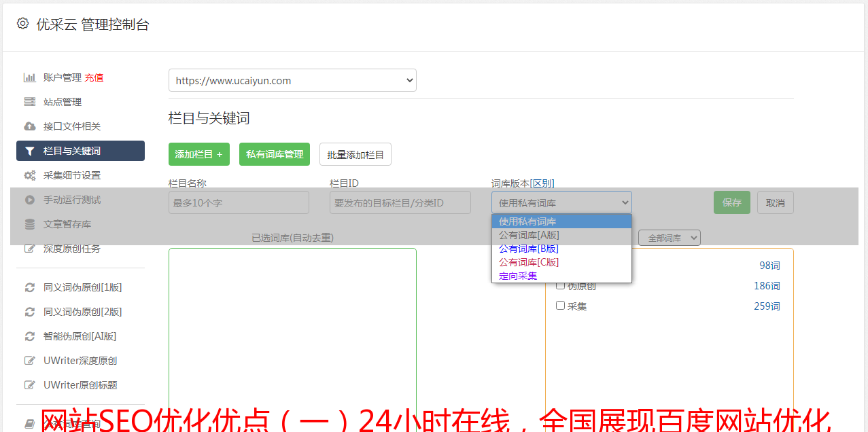
Task: Click the edit icon beside UWriter原创标题
Action: 30,385
